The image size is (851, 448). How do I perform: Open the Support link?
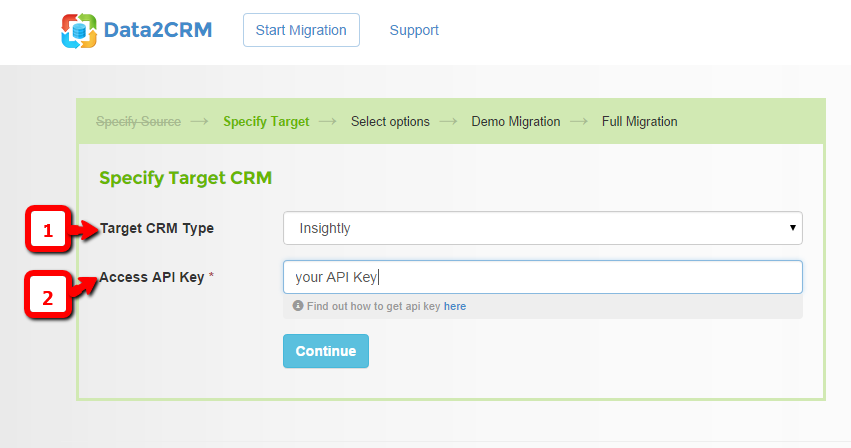pos(414,30)
